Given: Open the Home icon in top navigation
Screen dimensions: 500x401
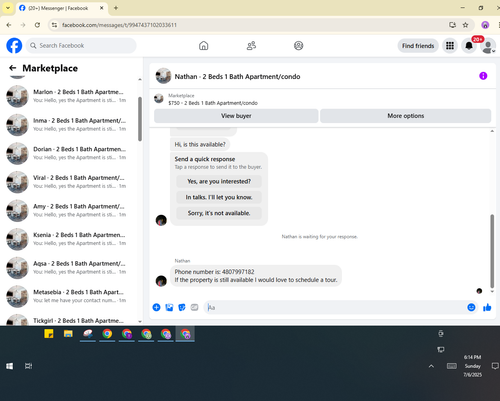Looking at the screenshot, I should click(203, 46).
